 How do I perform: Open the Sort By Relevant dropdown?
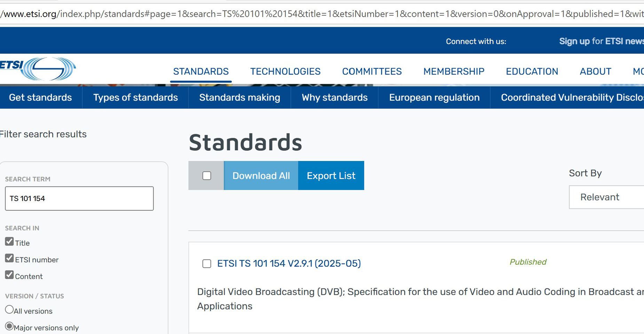coord(606,197)
